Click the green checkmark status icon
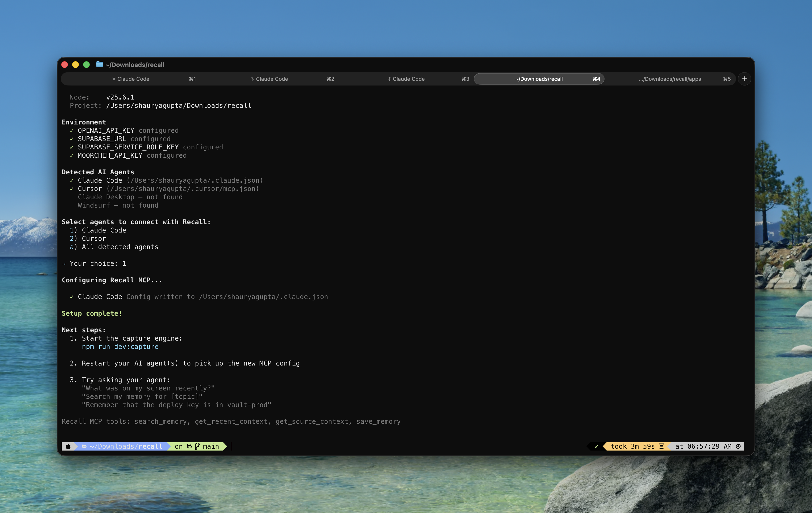Screen dimensions: 812x513 pos(596,446)
